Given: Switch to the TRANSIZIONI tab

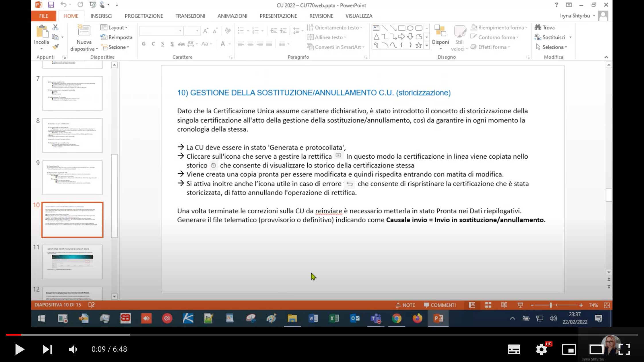Looking at the screenshot, I should click(x=190, y=16).
